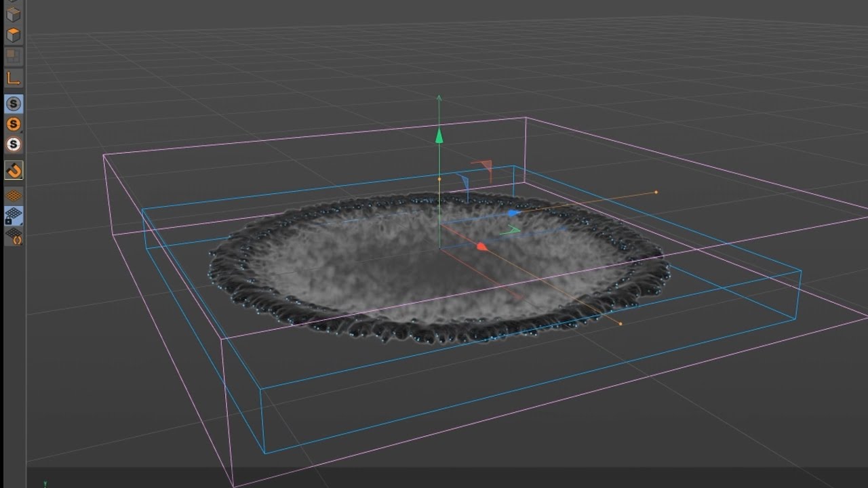This screenshot has height=488, width=868.
Task: Enable Viewport Solo Single orange S icon
Action: [14, 124]
